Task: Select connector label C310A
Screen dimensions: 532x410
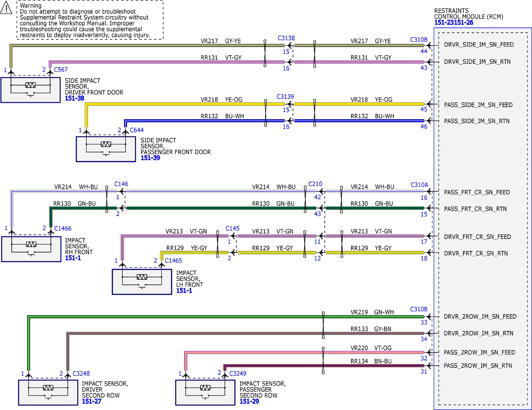Action: tap(419, 185)
